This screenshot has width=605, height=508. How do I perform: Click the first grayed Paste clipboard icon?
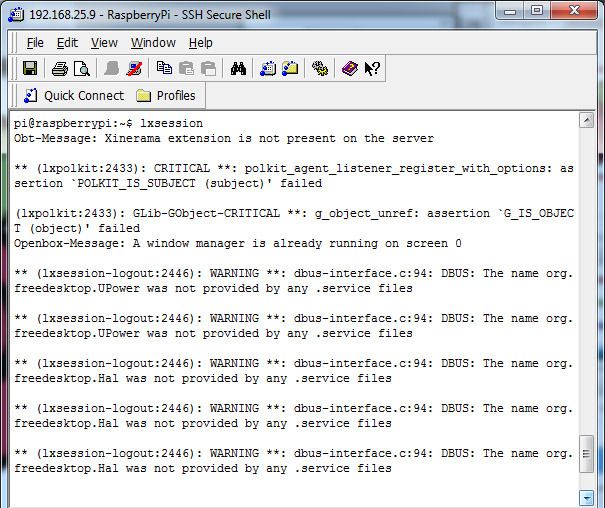[186, 69]
